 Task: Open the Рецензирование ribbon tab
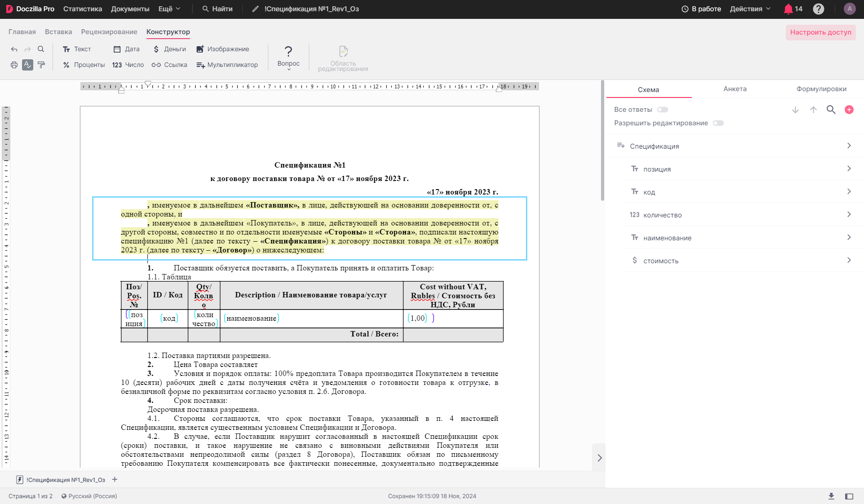coord(109,32)
